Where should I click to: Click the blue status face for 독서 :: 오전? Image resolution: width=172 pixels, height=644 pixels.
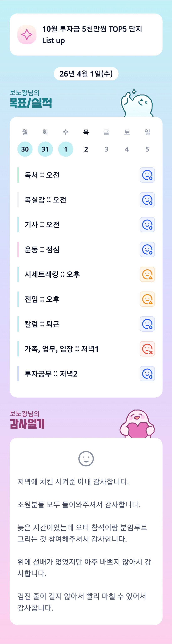pyautogui.click(x=147, y=175)
